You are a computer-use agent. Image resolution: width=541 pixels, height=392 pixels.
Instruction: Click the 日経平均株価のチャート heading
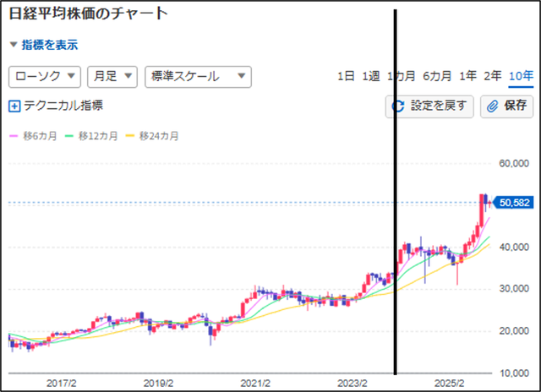[x=88, y=14]
